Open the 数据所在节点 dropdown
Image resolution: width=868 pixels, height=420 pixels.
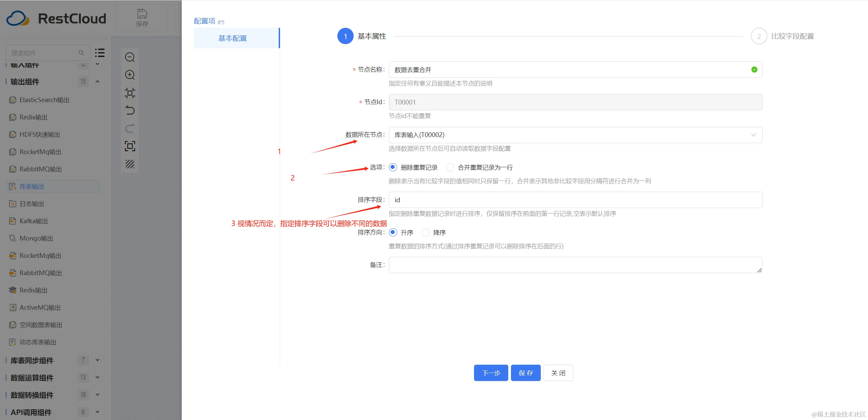(x=575, y=135)
